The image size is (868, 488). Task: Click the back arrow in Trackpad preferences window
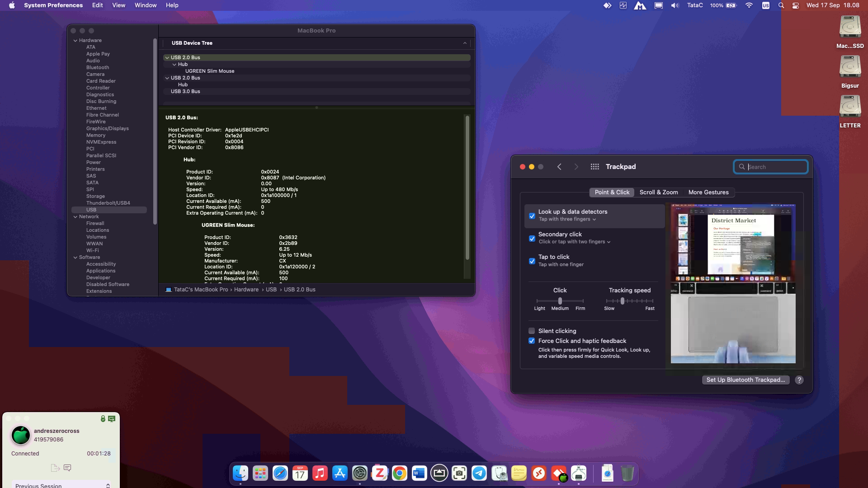(559, 167)
